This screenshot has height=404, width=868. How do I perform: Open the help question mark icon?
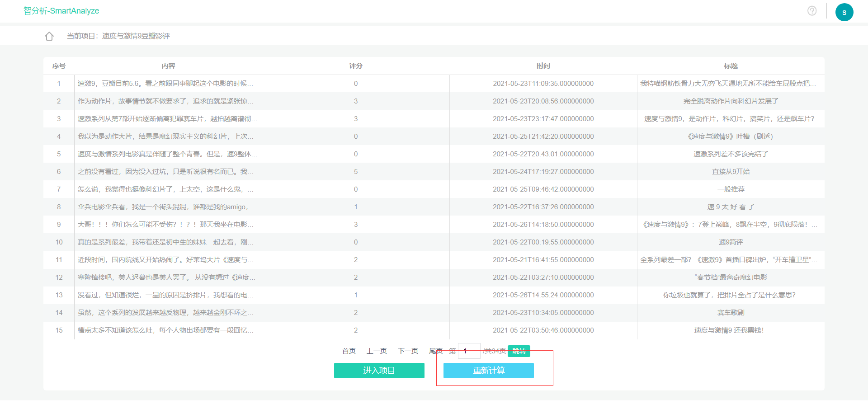(x=812, y=11)
